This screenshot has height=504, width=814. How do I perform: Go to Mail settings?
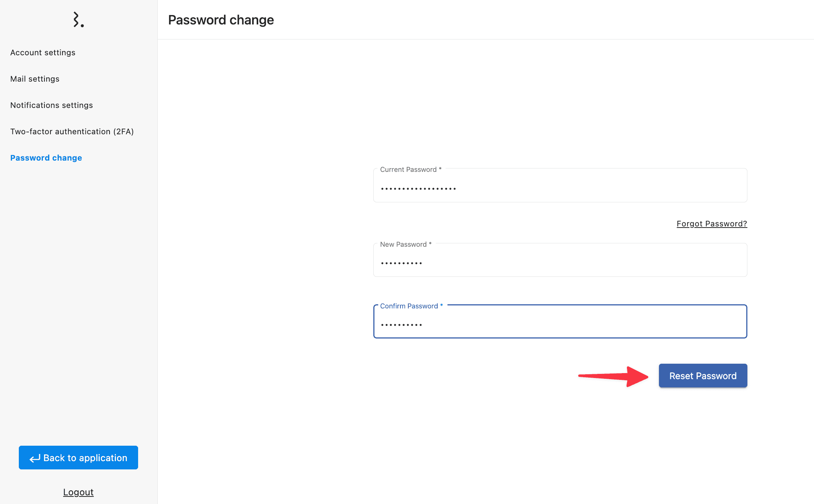tap(35, 79)
